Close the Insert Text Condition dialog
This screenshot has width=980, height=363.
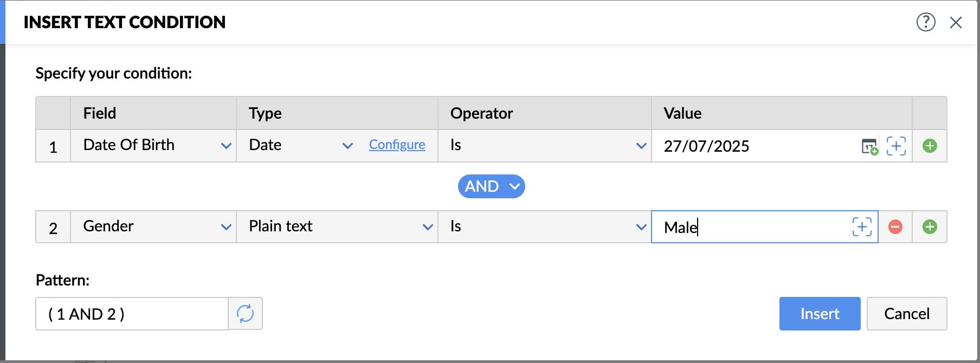click(956, 22)
